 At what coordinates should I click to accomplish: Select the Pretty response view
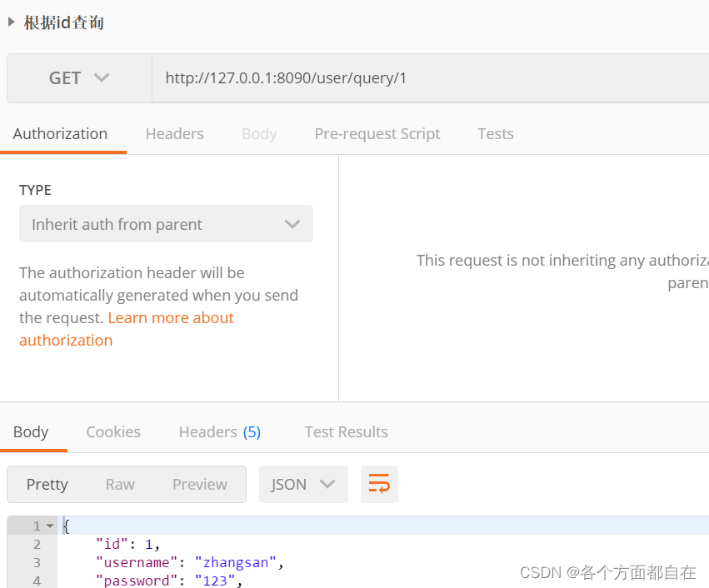point(47,484)
